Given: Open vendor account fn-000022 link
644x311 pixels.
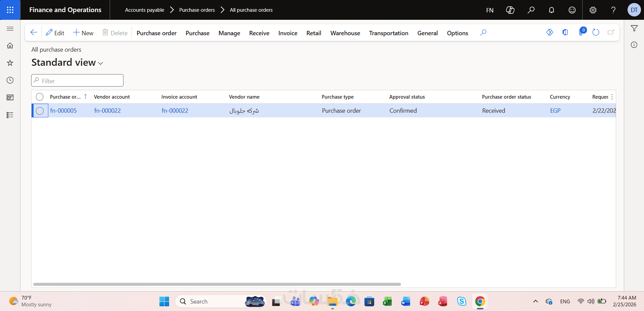Looking at the screenshot, I should tap(107, 111).
